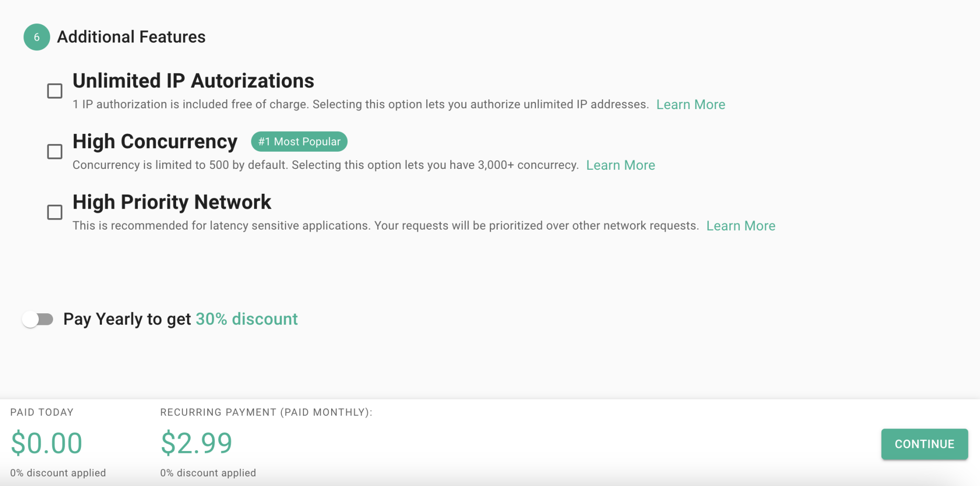
Task: Click the High Priority Network title
Action: pos(172,202)
